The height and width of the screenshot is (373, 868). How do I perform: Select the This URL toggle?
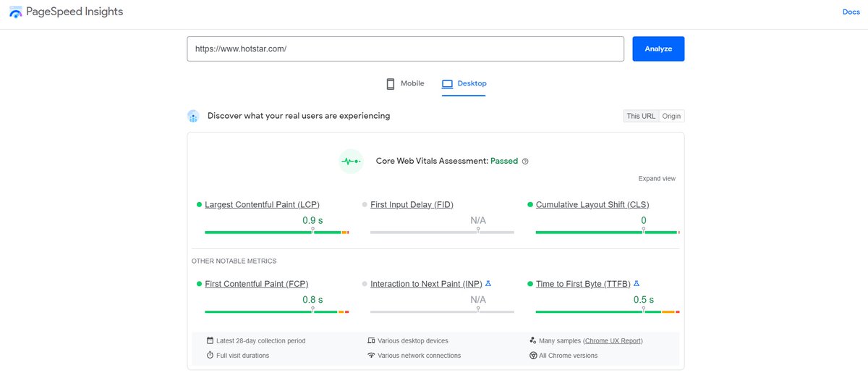coord(641,116)
